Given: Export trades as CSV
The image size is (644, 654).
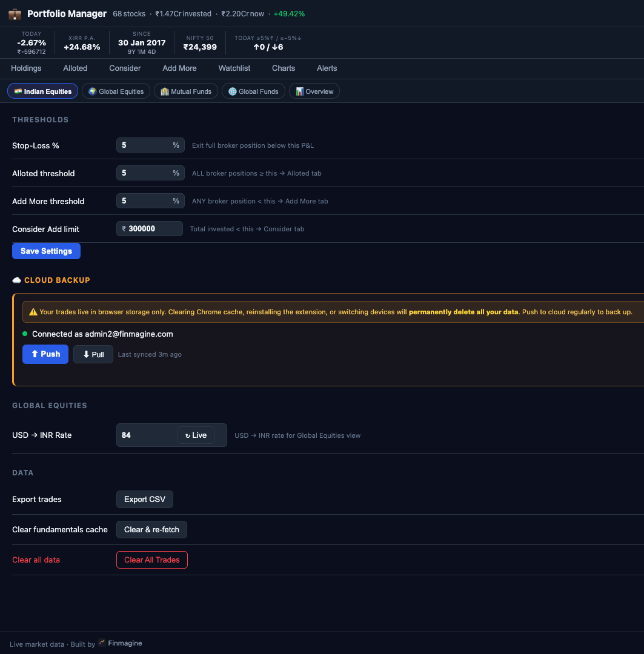Looking at the screenshot, I should coord(144,499).
